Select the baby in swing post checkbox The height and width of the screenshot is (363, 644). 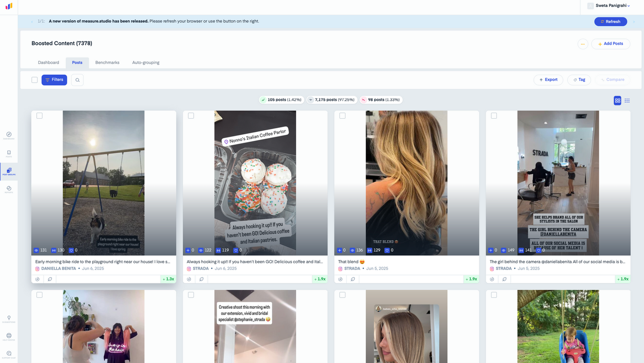pyautogui.click(x=494, y=295)
